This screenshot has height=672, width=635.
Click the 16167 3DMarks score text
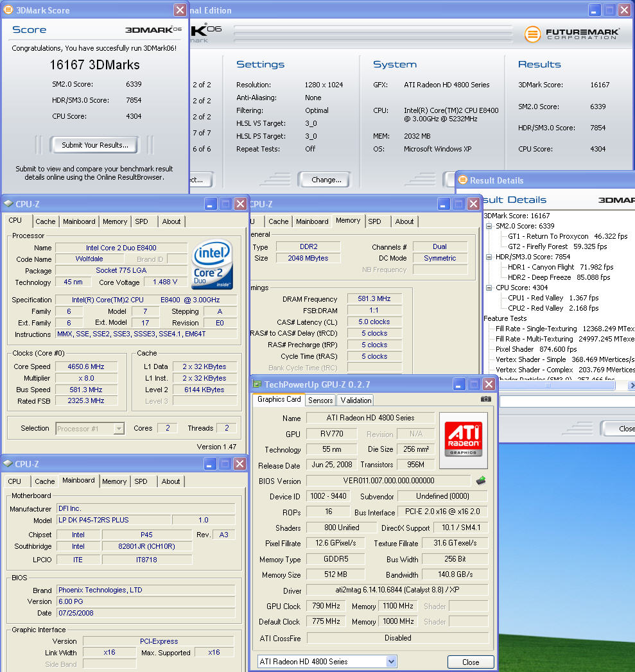(95, 65)
